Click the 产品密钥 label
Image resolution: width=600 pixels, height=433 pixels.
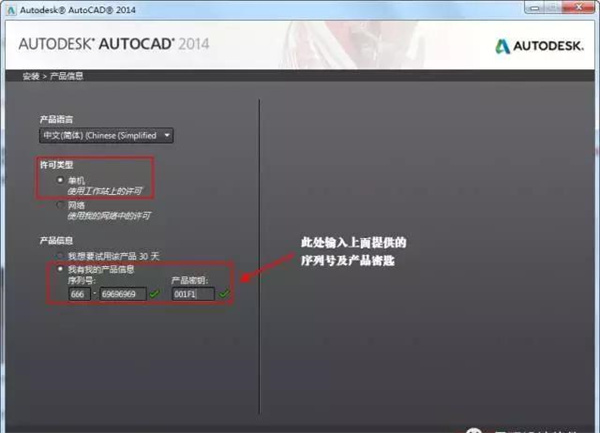click(x=189, y=281)
